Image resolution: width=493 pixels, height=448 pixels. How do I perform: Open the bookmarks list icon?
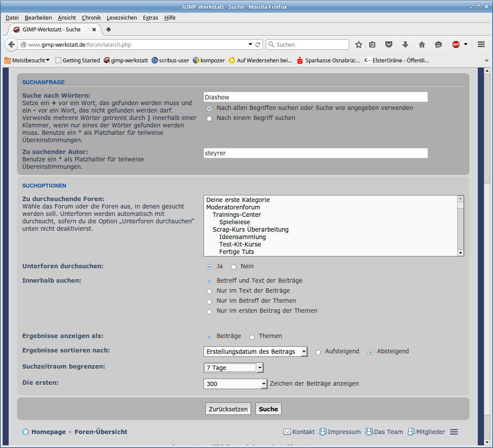tap(372, 44)
